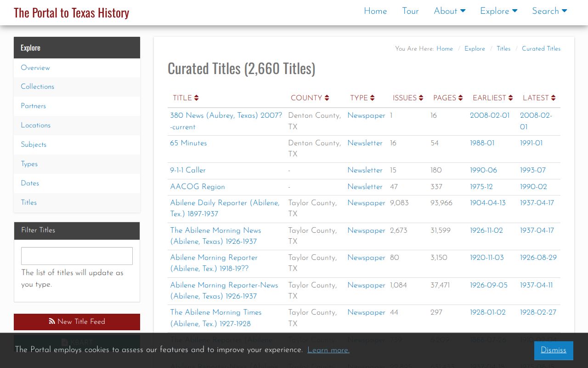This screenshot has height=368, width=588.
Task: Sort table by Earliest date icon
Action: 510,98
